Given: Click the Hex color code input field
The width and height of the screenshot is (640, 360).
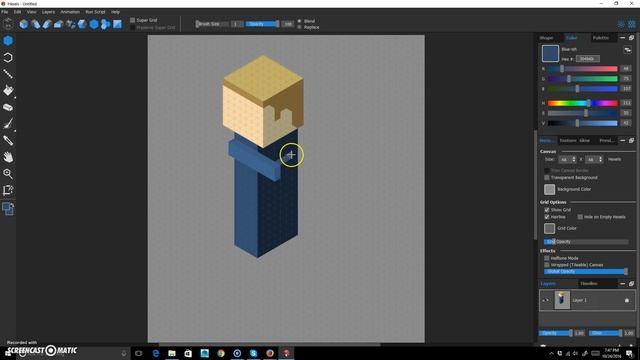Looking at the screenshot, I should click(588, 59).
